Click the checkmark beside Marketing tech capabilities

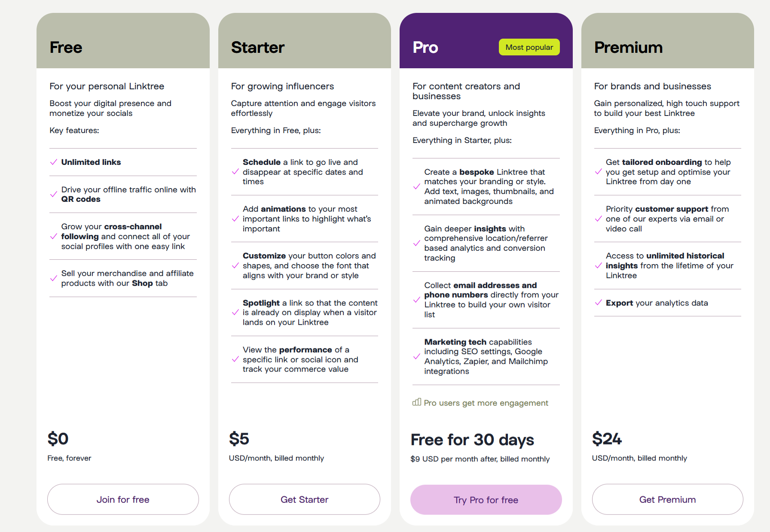pyautogui.click(x=416, y=356)
